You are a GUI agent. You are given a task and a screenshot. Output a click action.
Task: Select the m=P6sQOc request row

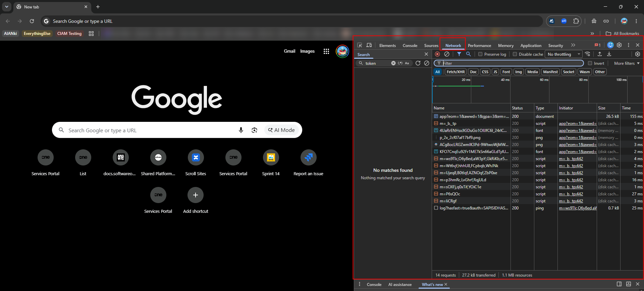tap(537, 194)
